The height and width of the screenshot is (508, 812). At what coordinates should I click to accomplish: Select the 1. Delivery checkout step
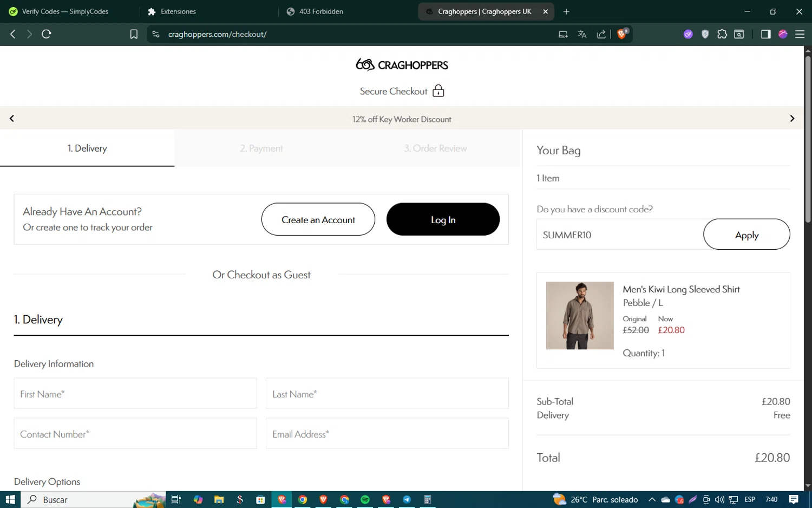[87, 148]
